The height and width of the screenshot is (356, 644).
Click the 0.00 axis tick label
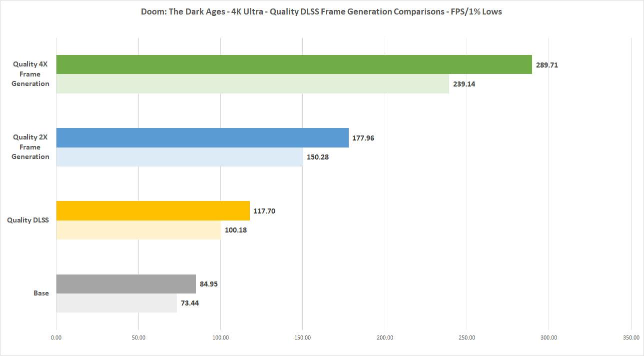click(56, 337)
